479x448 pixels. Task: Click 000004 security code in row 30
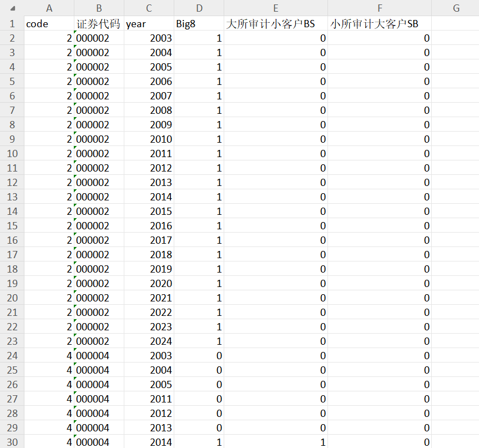(x=99, y=442)
